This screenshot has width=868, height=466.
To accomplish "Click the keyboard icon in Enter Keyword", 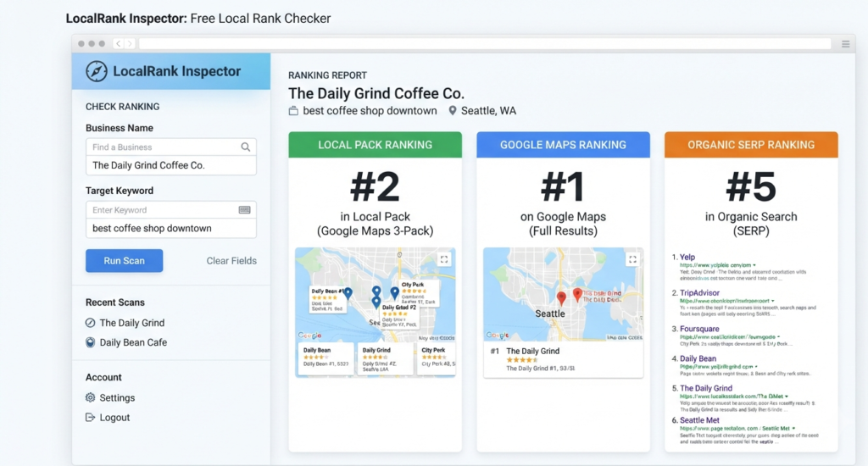I will tap(244, 210).
